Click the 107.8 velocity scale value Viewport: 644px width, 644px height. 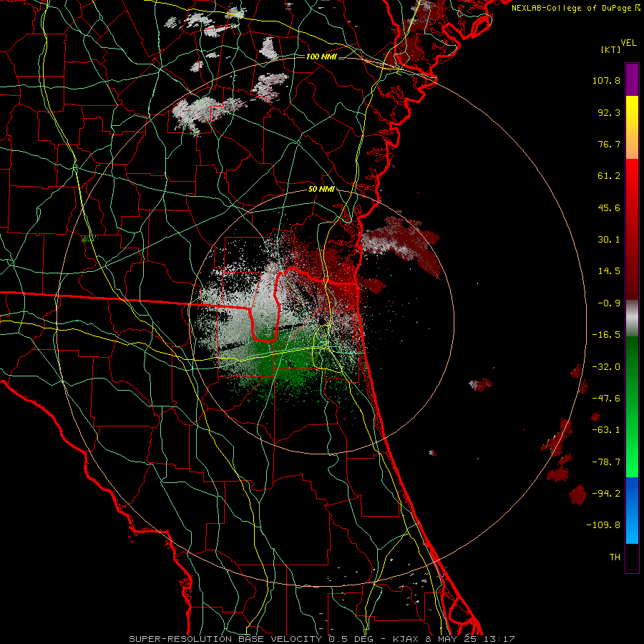[x=606, y=80]
